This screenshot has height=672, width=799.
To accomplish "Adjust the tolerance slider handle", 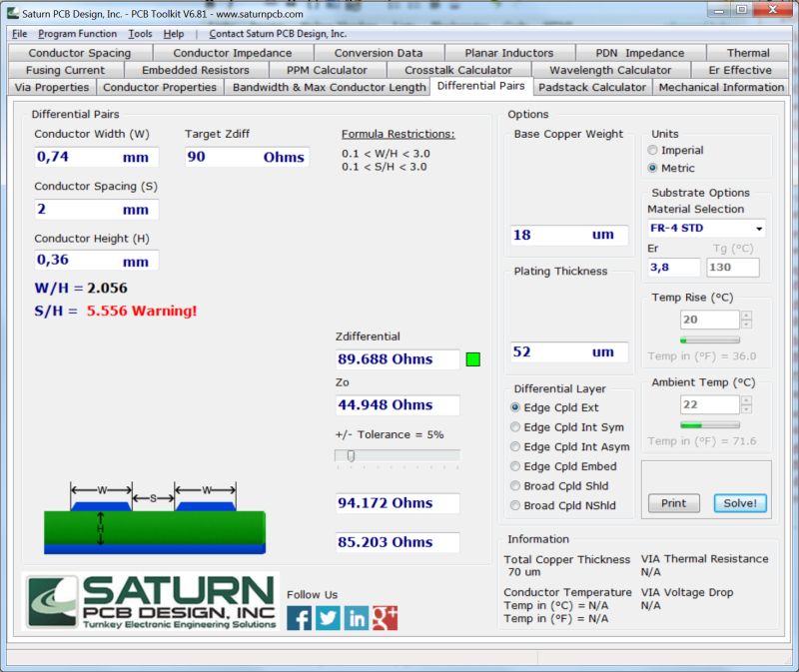I will point(352,456).
